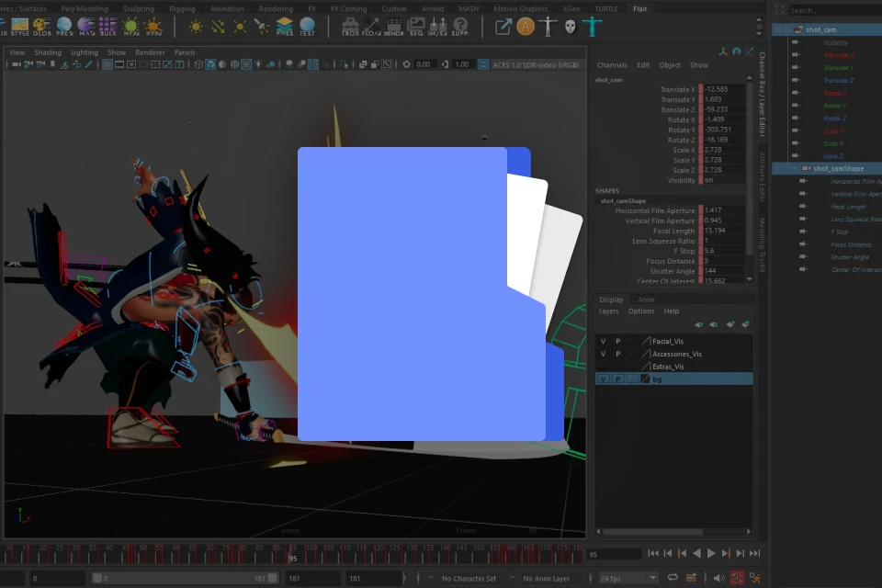Enable visibility box of Extras_Vis layer
The height and width of the screenshot is (588, 882).
point(603,367)
